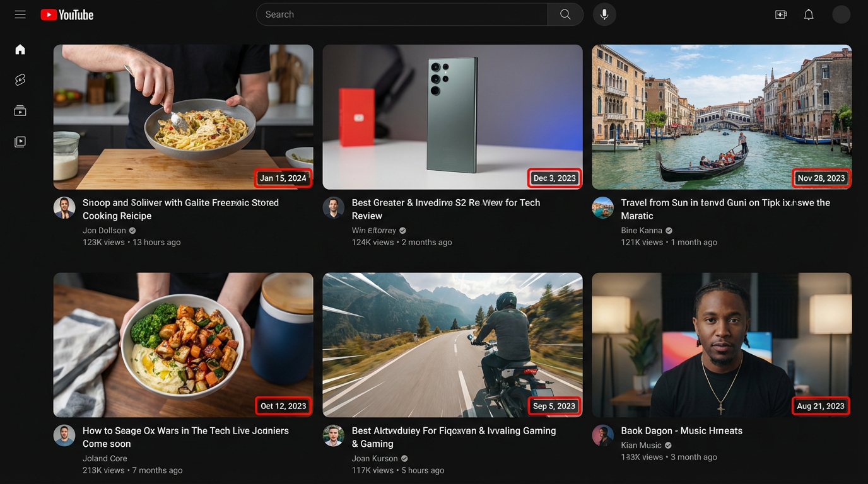Click inside the Search input field
The height and width of the screenshot is (484, 868).
[x=401, y=14]
